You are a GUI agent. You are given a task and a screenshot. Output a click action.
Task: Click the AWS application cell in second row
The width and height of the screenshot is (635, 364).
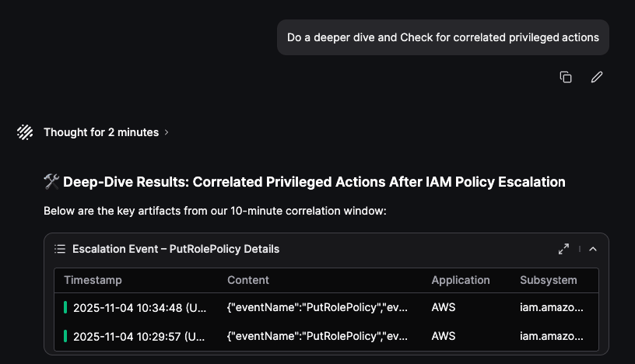444,336
